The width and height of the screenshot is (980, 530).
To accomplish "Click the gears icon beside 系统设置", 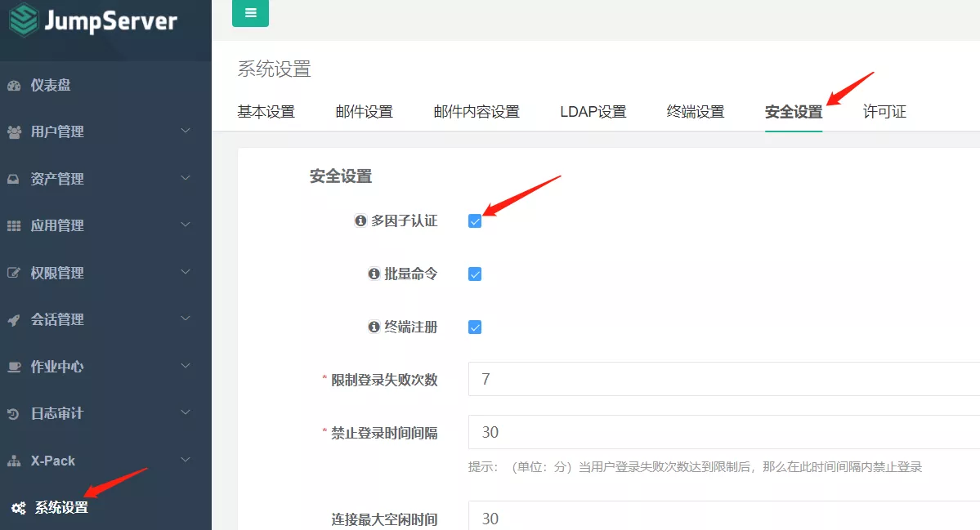I will pos(18,508).
